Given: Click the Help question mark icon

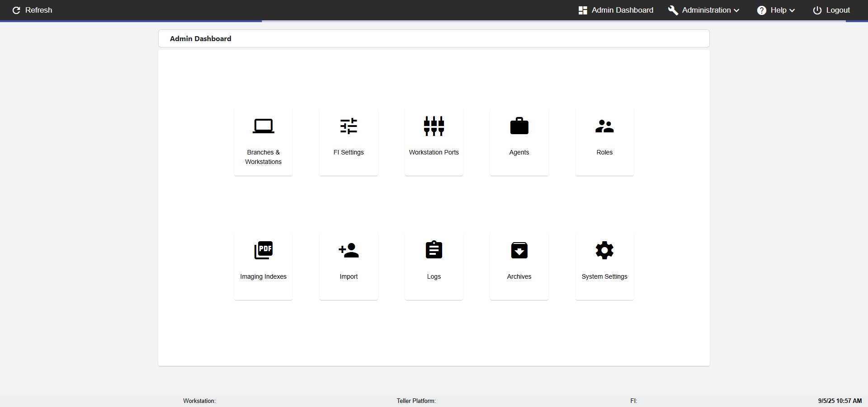Looking at the screenshot, I should [x=762, y=10].
